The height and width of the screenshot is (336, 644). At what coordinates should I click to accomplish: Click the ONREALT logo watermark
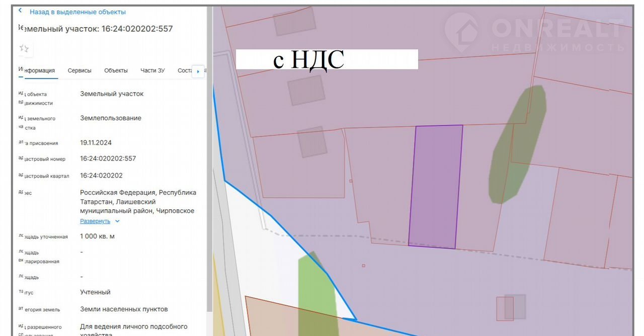[534, 33]
